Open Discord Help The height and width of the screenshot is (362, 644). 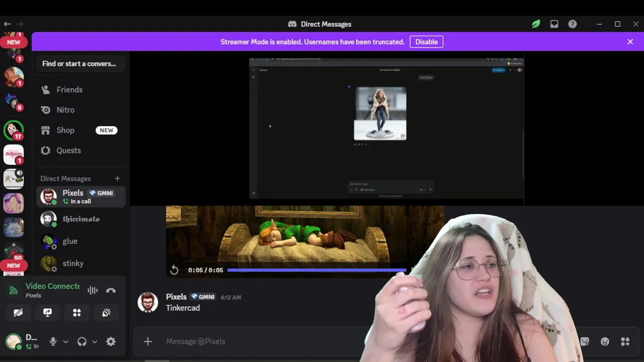point(573,24)
